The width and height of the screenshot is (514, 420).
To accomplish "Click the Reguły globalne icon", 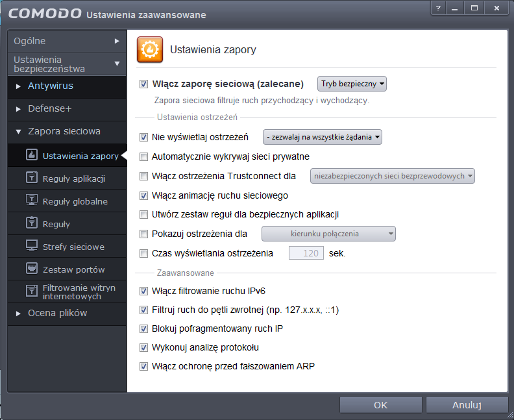I will tap(32, 200).
